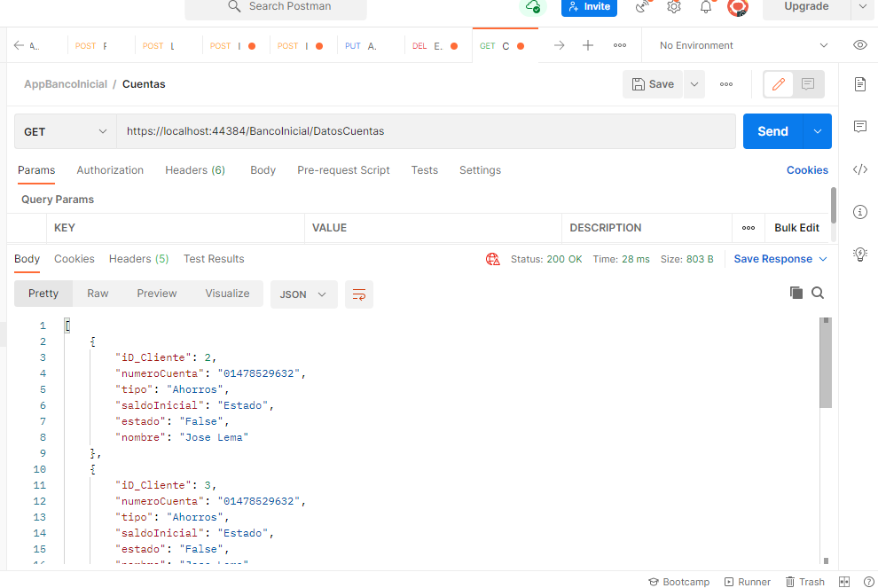Select the PUT request tab
The height and width of the screenshot is (588, 878).
tap(370, 46)
